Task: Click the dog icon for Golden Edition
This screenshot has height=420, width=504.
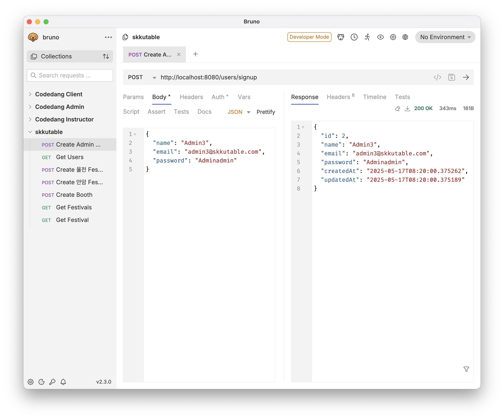Action: pyautogui.click(x=341, y=37)
